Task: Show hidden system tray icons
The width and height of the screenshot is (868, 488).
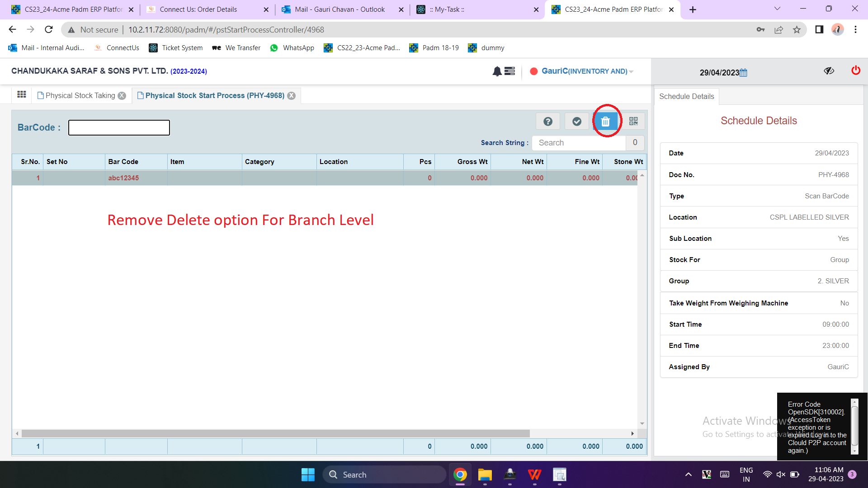Action: pyautogui.click(x=689, y=474)
